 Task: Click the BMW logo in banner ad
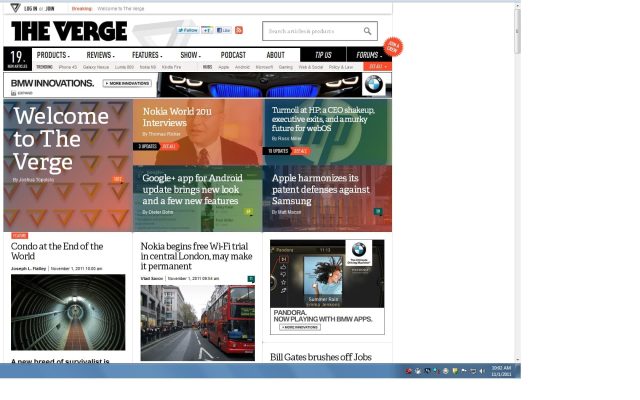374,84
